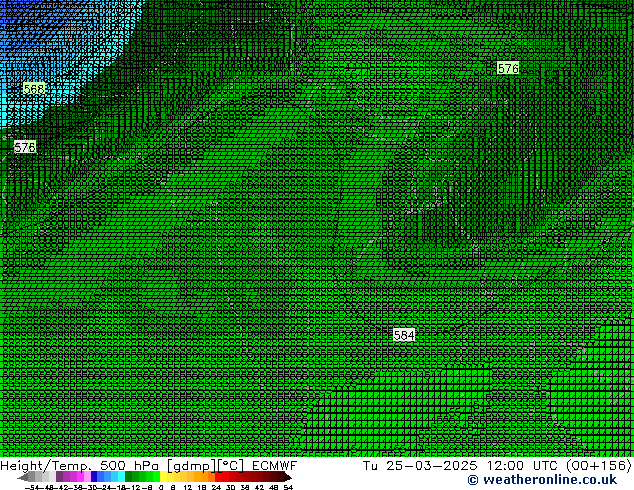Open the weatheronline.co.uk copyright link

pos(542,480)
